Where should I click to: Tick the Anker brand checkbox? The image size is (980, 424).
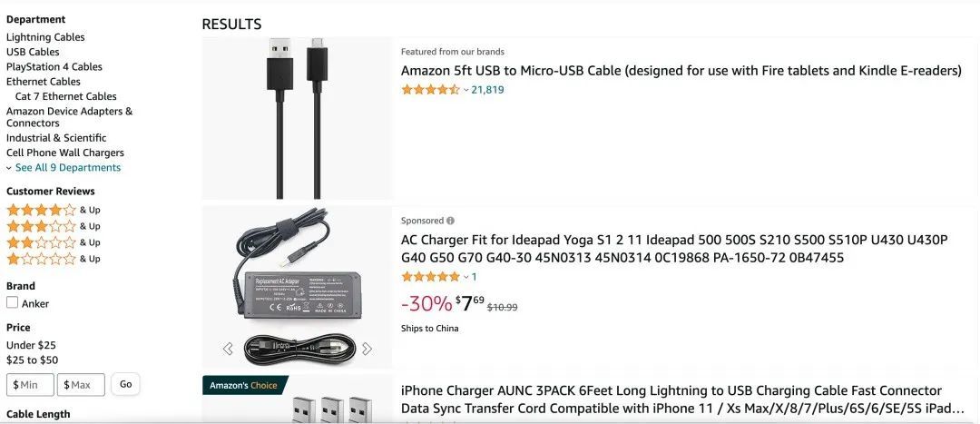click(x=13, y=303)
